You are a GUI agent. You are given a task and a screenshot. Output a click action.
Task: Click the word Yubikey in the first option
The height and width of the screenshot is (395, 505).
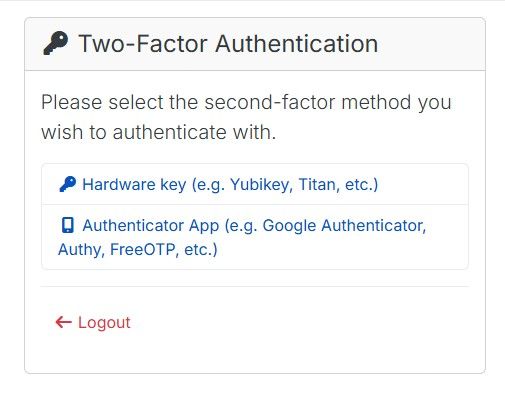tap(262, 185)
